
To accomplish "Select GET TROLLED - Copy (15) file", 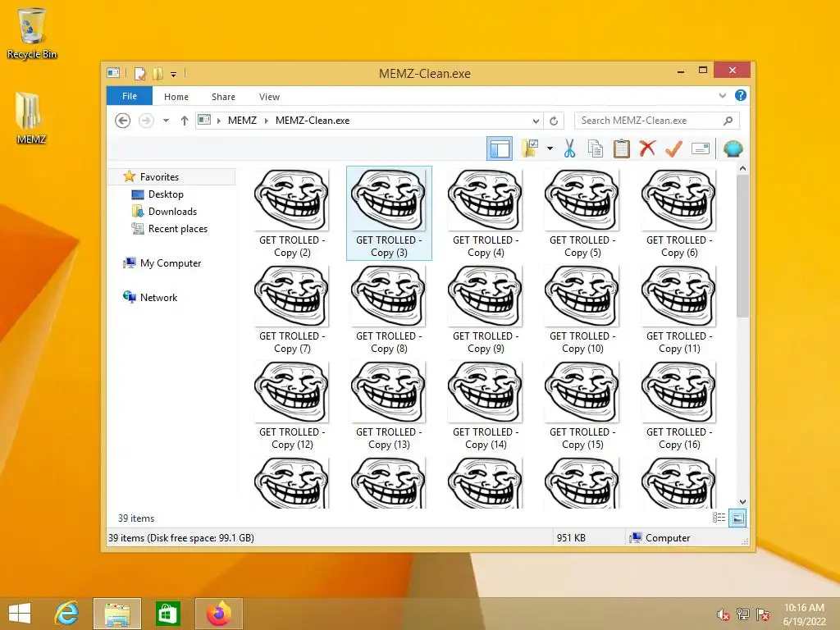I will click(582, 405).
